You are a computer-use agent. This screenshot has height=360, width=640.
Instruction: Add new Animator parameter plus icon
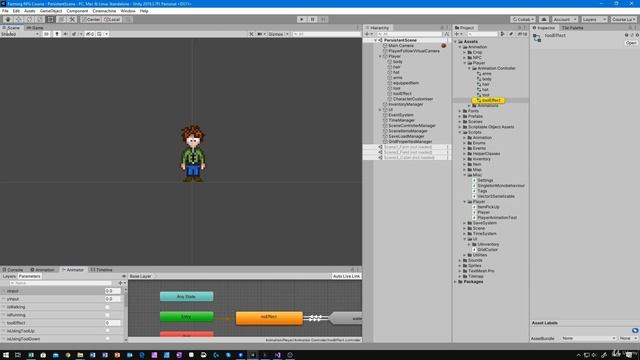coord(120,283)
